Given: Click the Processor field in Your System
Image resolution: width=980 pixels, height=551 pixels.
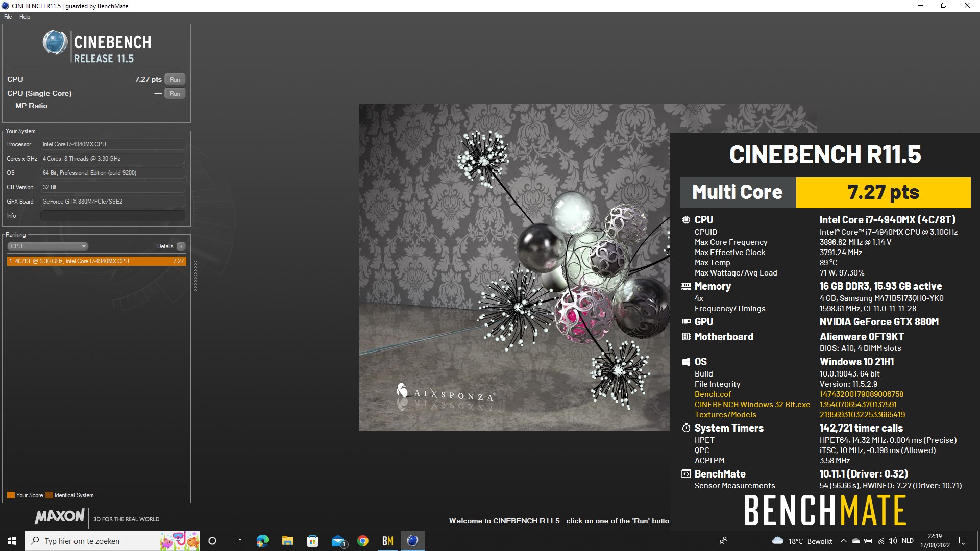Looking at the screenshot, I should (x=112, y=144).
